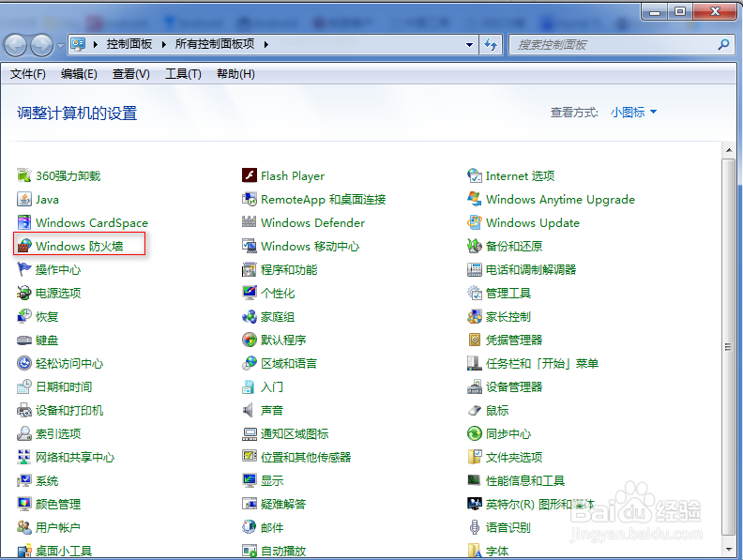
Task: Open the 性能信息和工具 link
Action: coord(525,481)
